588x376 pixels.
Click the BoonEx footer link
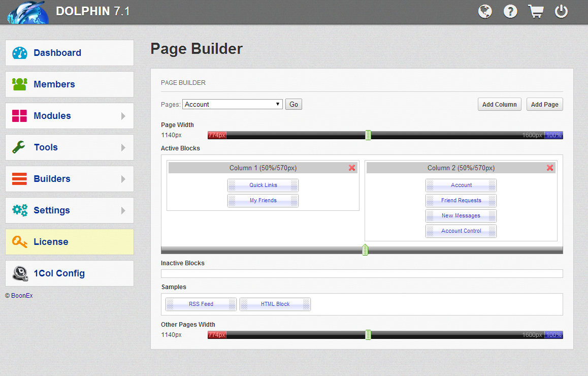[22, 296]
